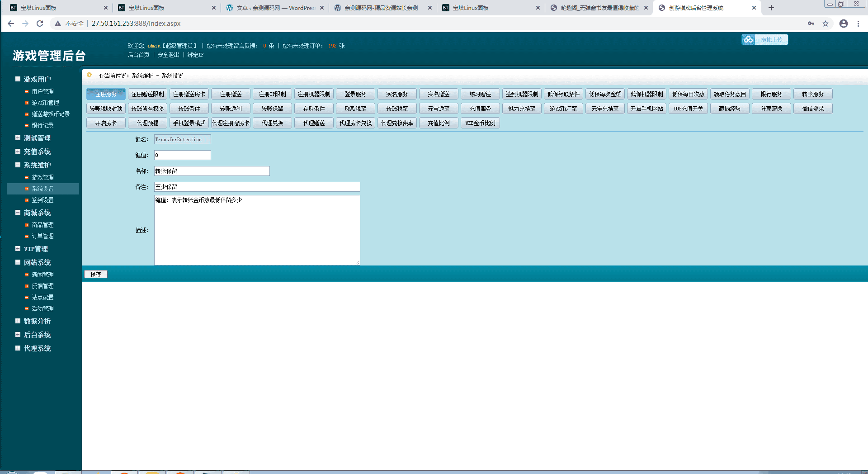Open 用户管理 in the sidebar

[42, 91]
